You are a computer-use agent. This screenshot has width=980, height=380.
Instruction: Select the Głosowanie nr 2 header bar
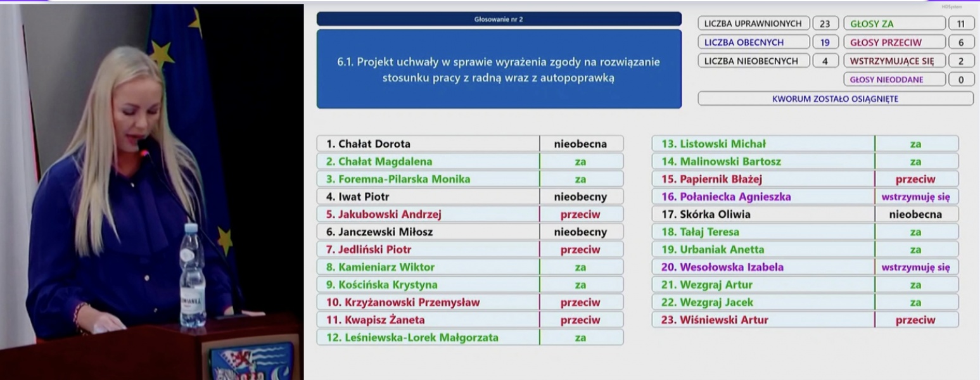(x=499, y=19)
